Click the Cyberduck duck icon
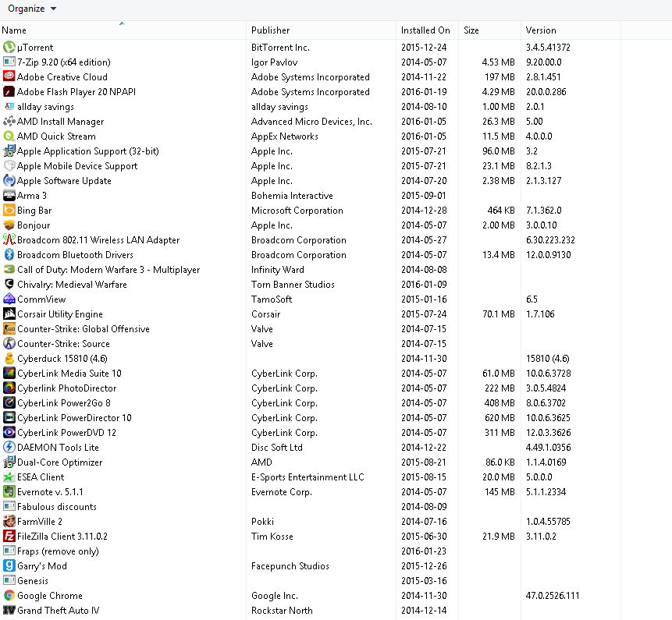Image resolution: width=672 pixels, height=620 pixels. click(x=9, y=359)
